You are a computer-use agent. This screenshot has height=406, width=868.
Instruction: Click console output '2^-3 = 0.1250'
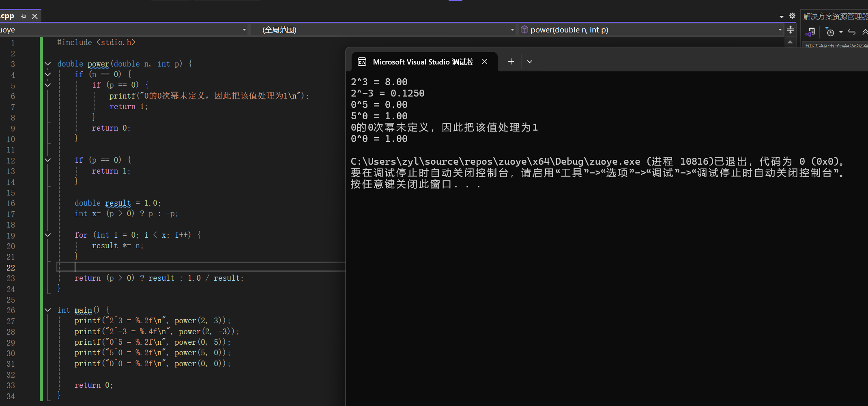pos(388,93)
